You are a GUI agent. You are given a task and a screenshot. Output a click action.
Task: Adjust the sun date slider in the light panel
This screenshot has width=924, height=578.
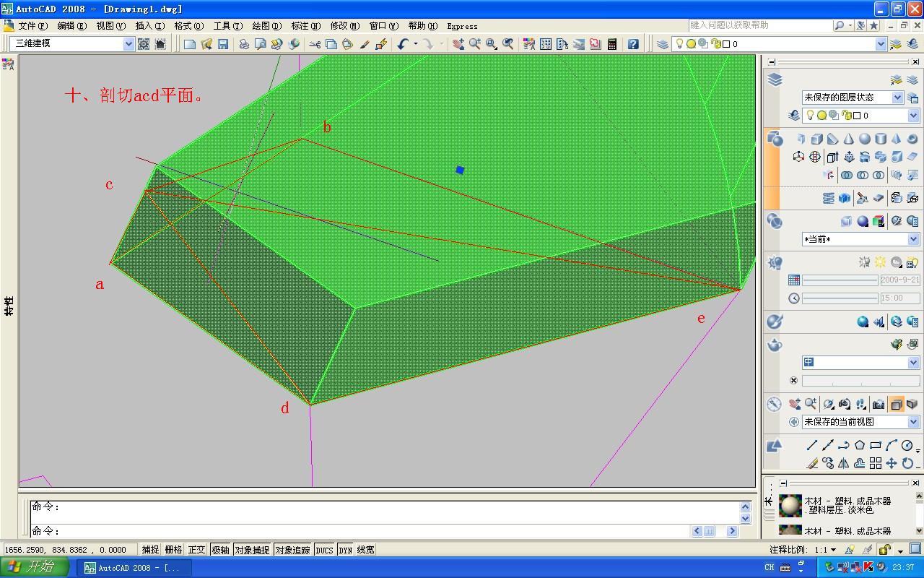coord(840,280)
